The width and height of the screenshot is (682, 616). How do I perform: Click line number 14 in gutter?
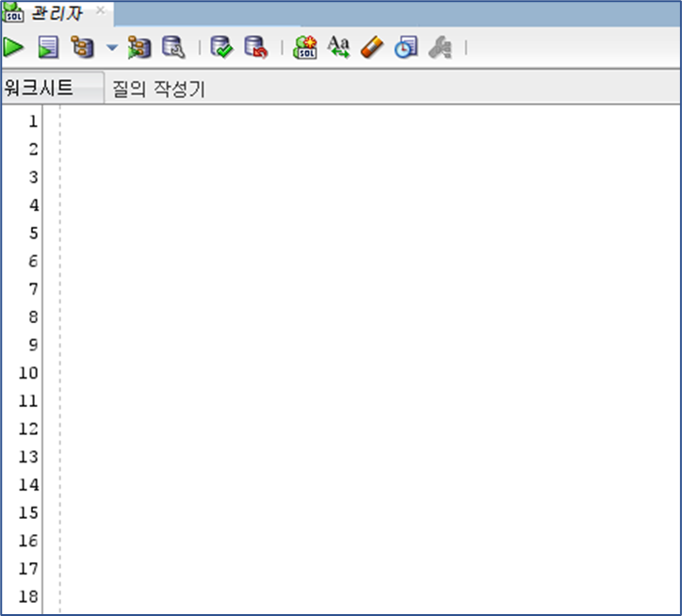pos(28,484)
